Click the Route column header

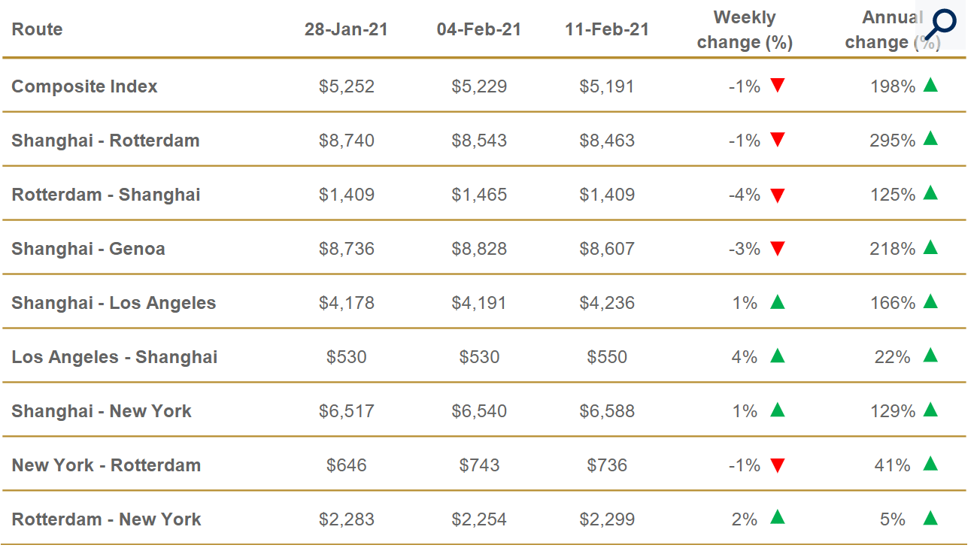coord(37,29)
